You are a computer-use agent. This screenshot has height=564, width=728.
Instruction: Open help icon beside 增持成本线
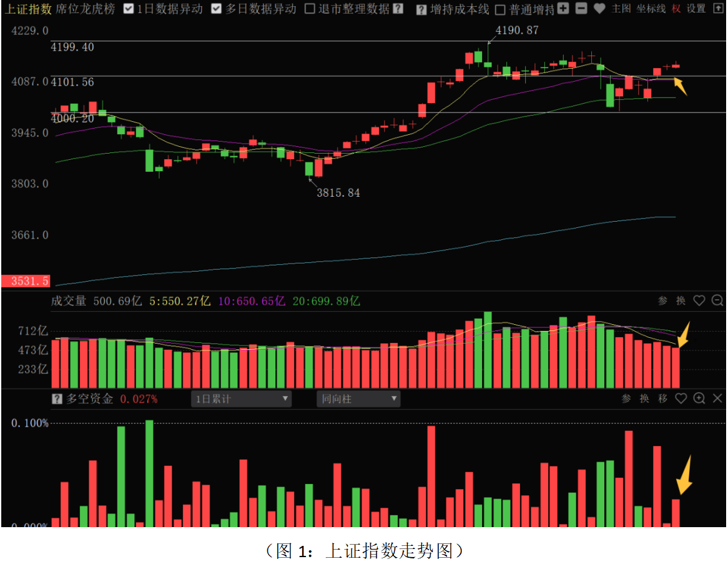point(421,9)
